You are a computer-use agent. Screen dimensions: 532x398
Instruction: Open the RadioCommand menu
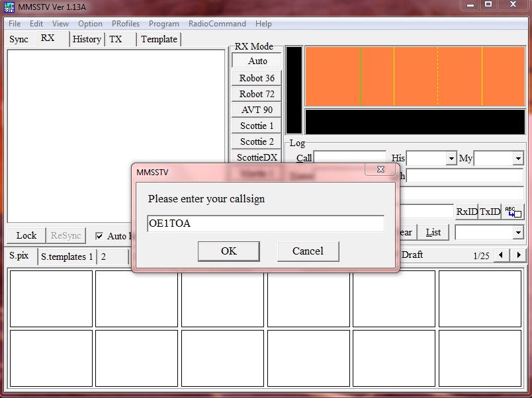[x=217, y=23]
